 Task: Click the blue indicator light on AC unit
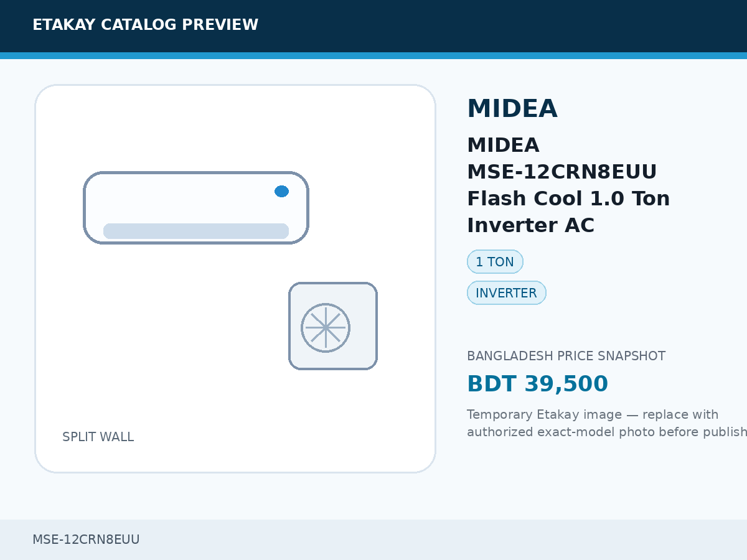pyautogui.click(x=281, y=191)
